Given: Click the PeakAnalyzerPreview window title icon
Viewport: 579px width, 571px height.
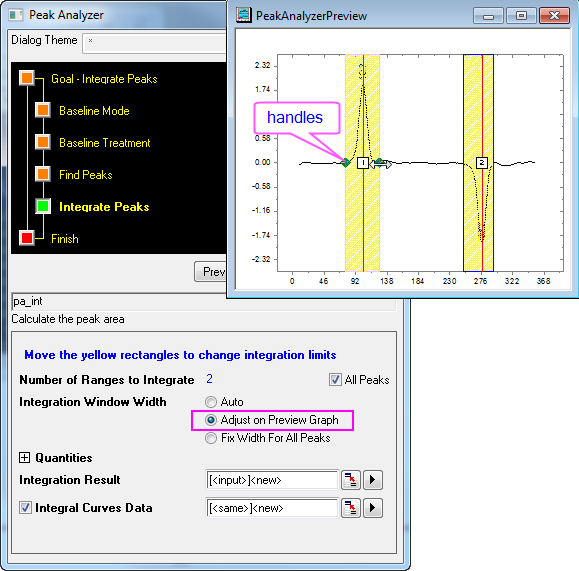Looking at the screenshot, I should pyautogui.click(x=243, y=15).
